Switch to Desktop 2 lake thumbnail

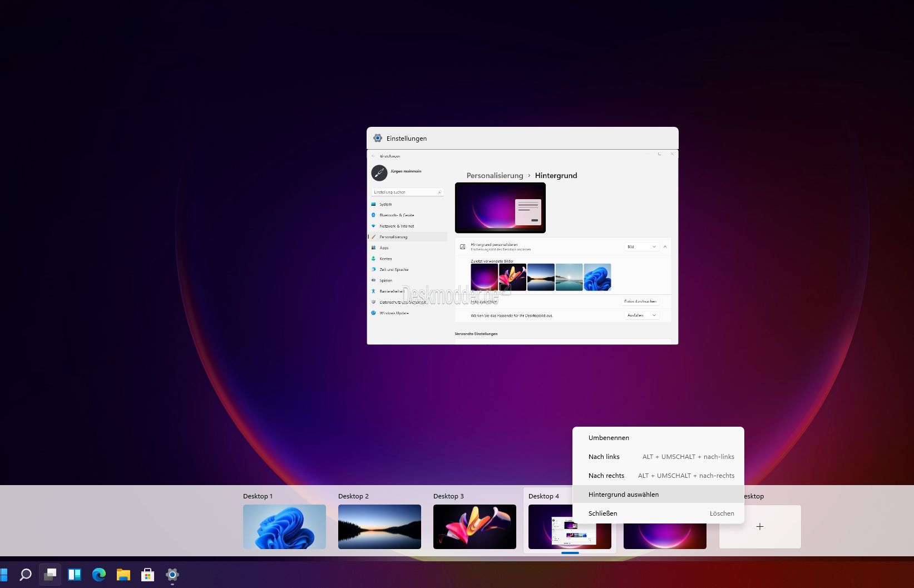[x=379, y=527]
